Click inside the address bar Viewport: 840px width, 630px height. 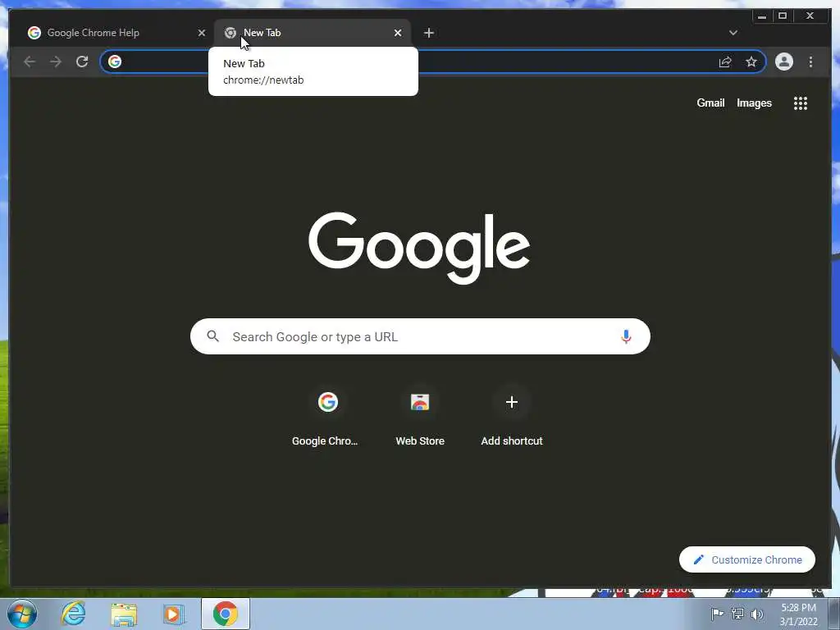(433, 62)
